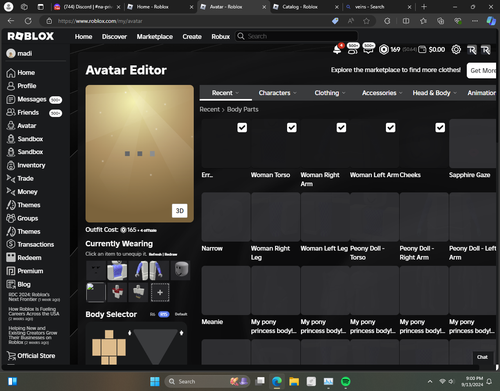Click the body proportions triangle slider

coord(155,346)
